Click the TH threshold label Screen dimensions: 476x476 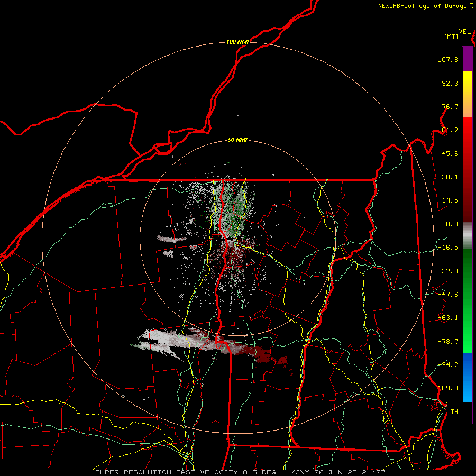coord(454,412)
